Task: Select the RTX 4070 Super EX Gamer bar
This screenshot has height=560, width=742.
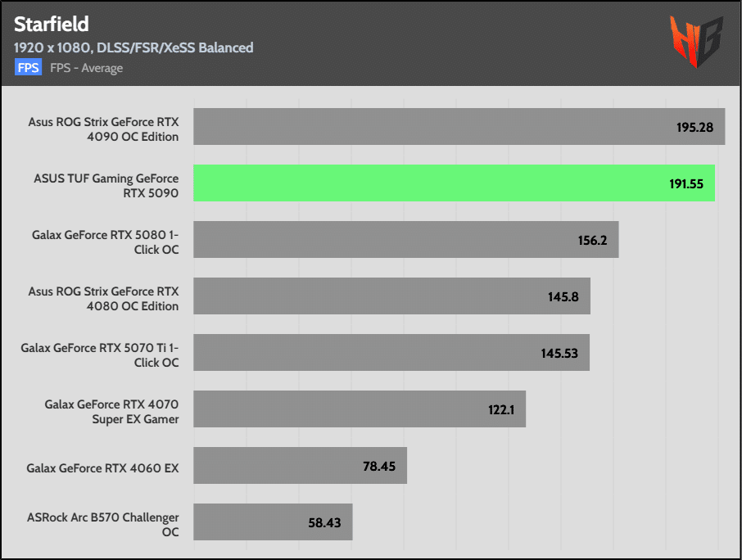Action: pyautogui.click(x=360, y=409)
